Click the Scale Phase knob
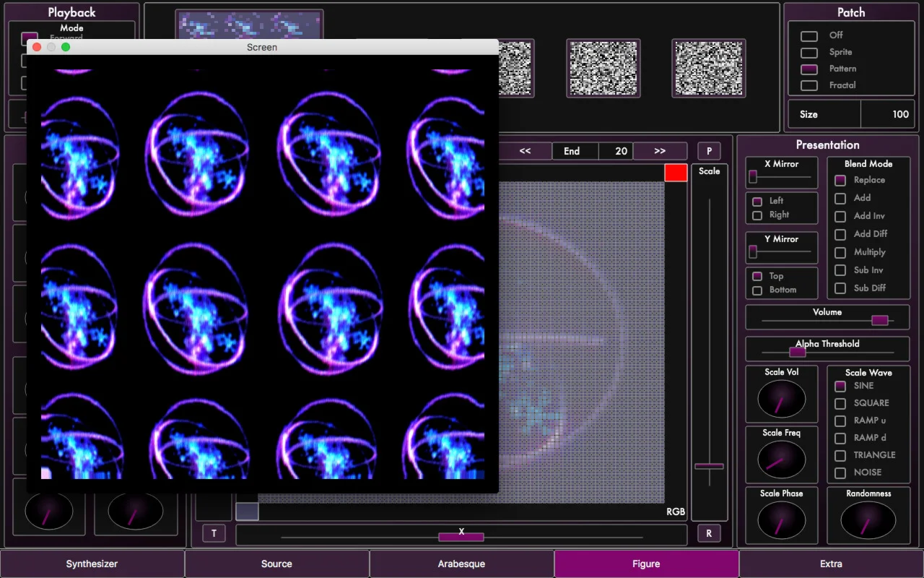 click(x=781, y=520)
